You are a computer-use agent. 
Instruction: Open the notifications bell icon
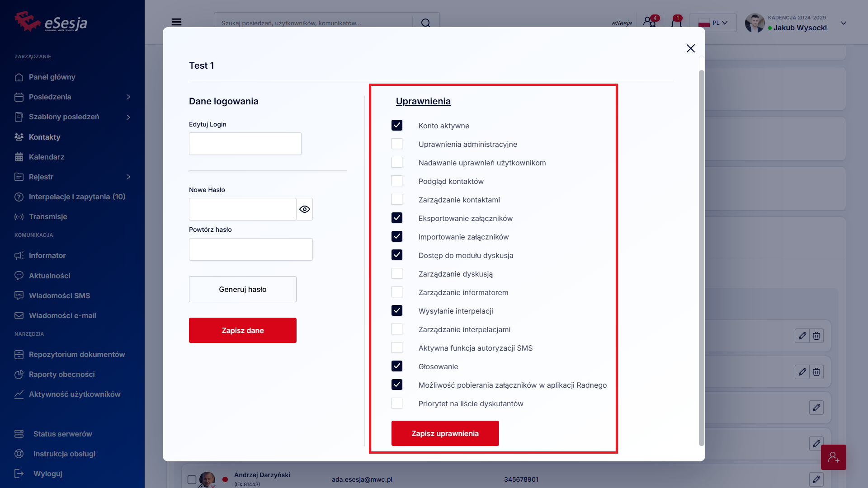pos(676,22)
